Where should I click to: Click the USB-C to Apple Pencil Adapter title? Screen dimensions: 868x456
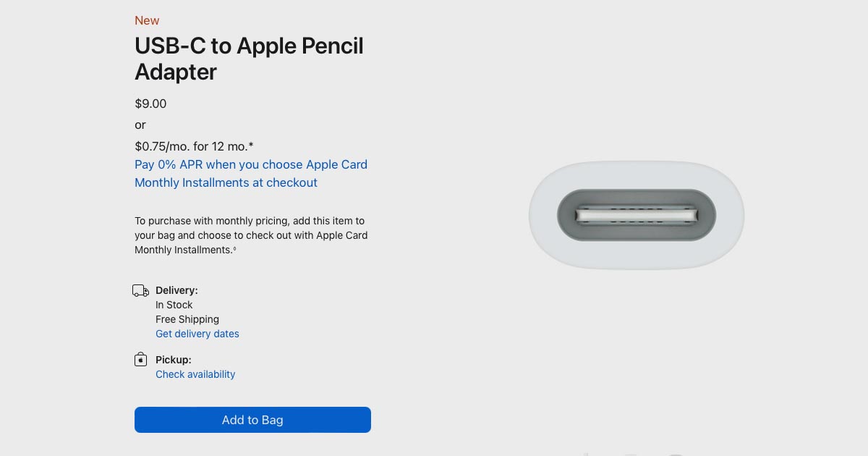pyautogui.click(x=249, y=59)
